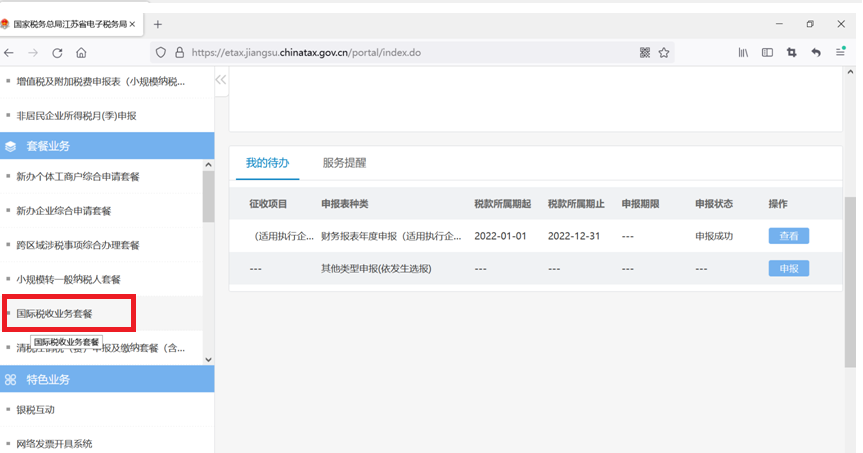This screenshot has width=863, height=453.
Task: Switch to the 服务提醒 tab
Action: (344, 163)
